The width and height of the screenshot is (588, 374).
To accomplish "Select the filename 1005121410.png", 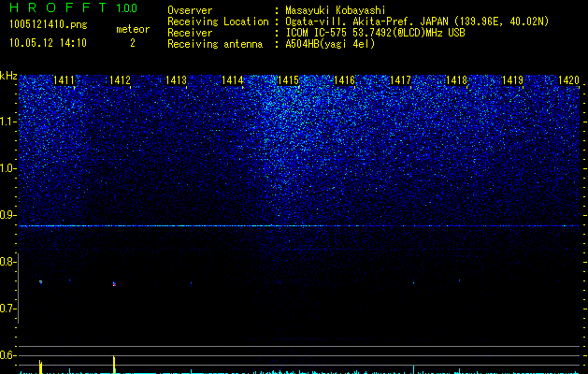I will click(49, 25).
